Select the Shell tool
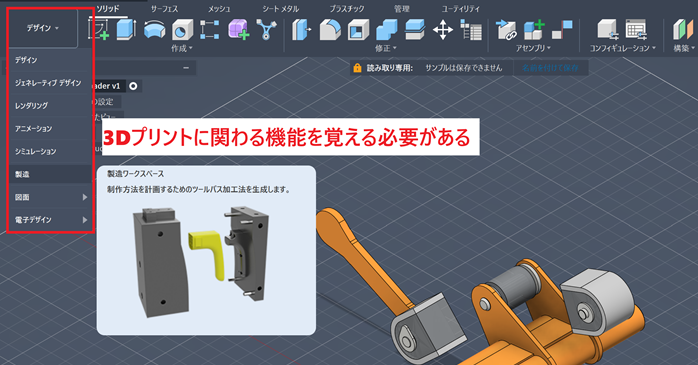 point(358,30)
